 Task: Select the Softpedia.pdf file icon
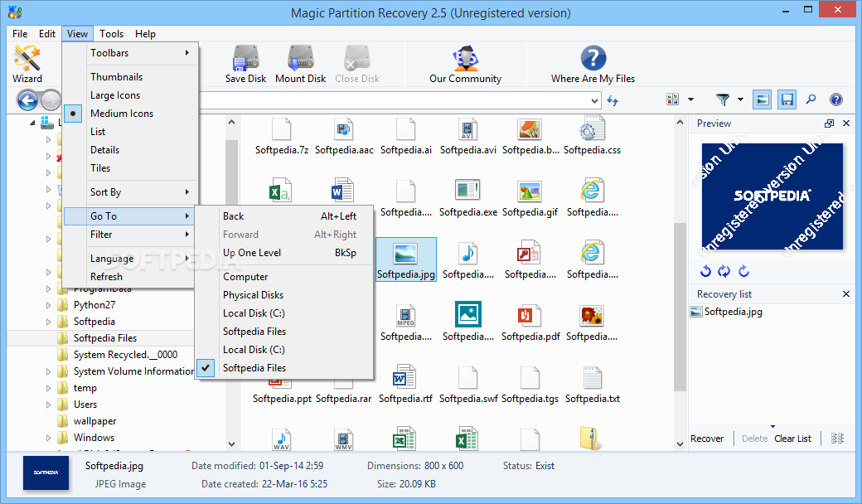[x=530, y=315]
